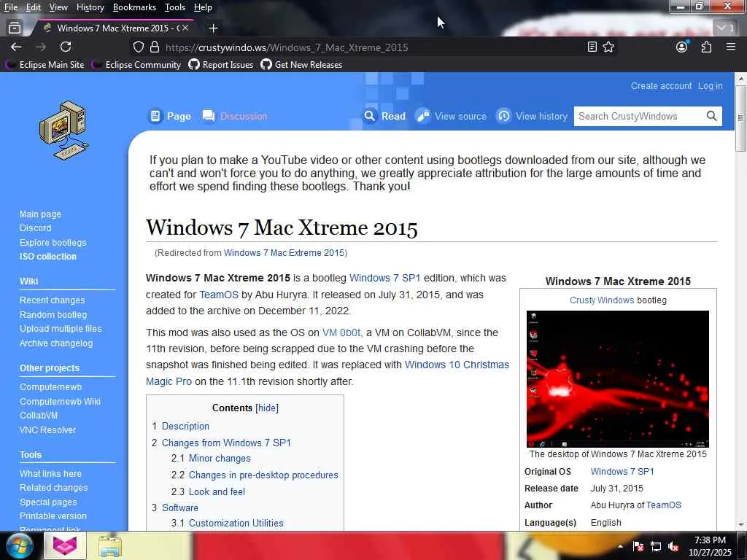Open the Windows 7 SP1 link in intro
Screen dimensions: 747x560
(x=385, y=278)
